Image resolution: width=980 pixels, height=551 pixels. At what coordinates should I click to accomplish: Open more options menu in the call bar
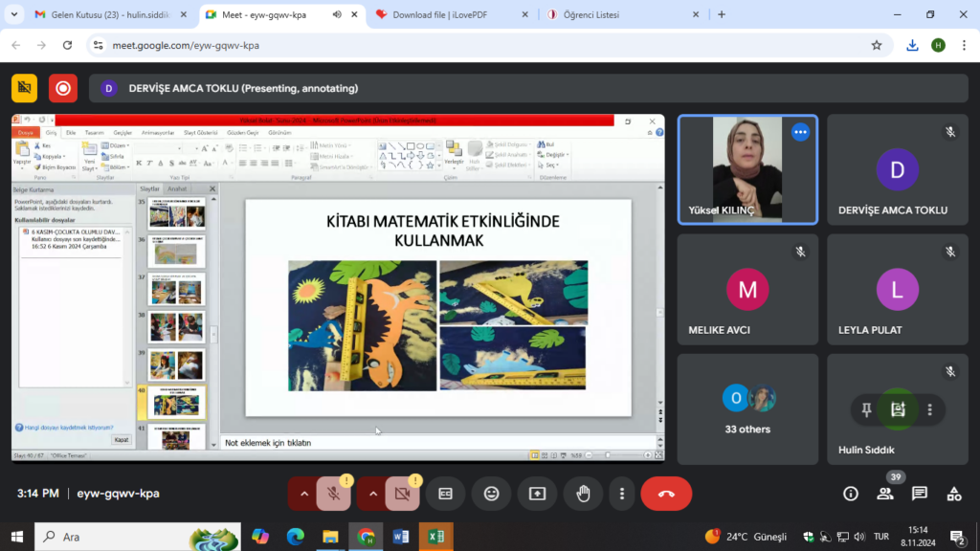622,494
